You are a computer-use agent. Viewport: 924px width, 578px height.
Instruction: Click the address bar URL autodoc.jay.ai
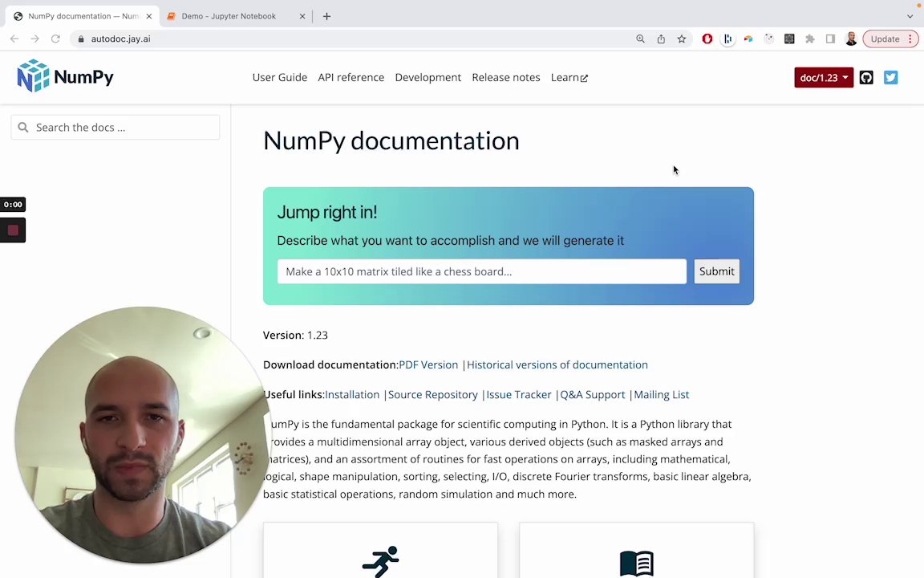coord(121,39)
